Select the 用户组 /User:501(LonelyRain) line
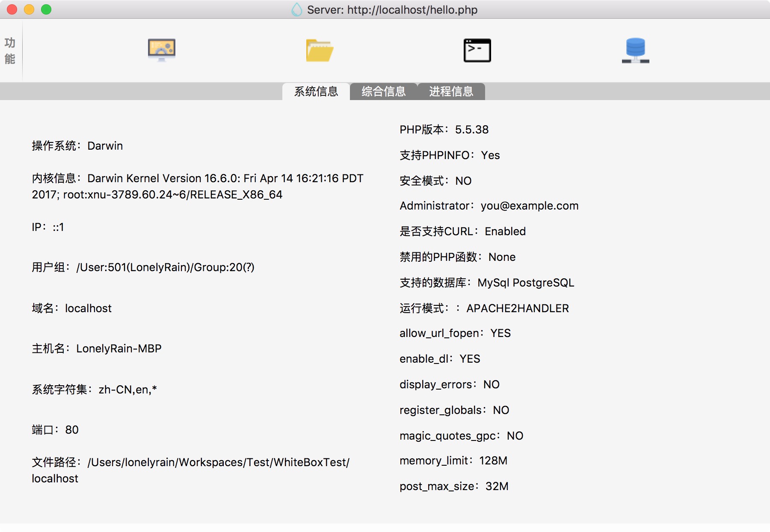This screenshot has height=532, width=770. (143, 267)
